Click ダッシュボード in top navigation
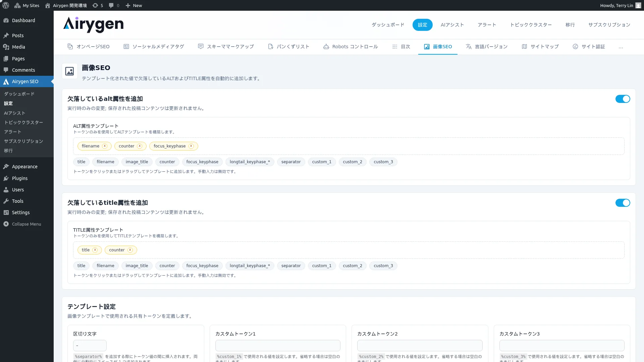Viewport: 644px width, 362px height. 388,25
